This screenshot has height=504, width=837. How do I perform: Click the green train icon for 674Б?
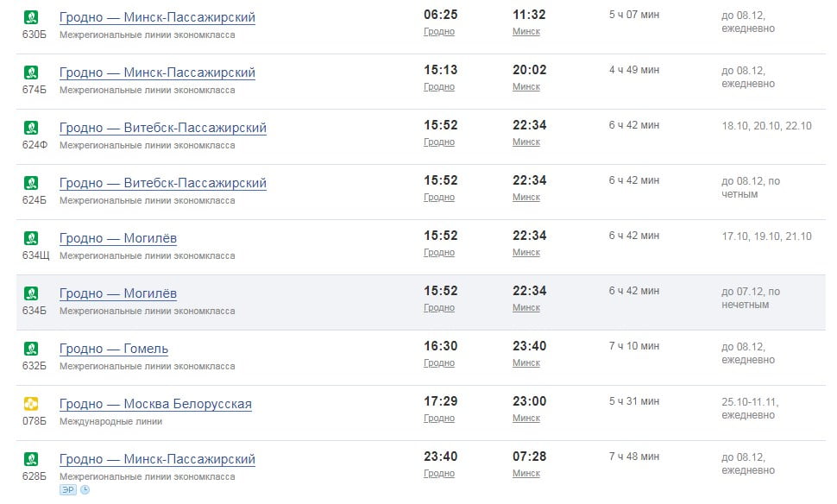[x=31, y=72]
